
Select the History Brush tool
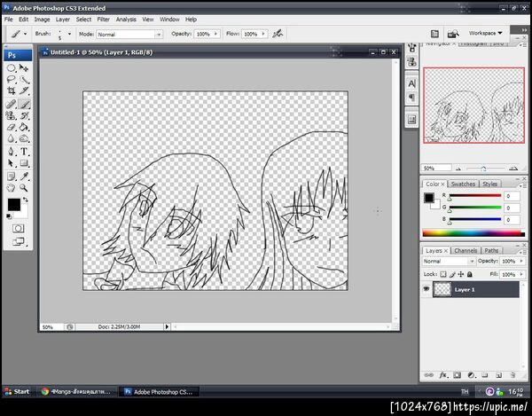coord(24,115)
